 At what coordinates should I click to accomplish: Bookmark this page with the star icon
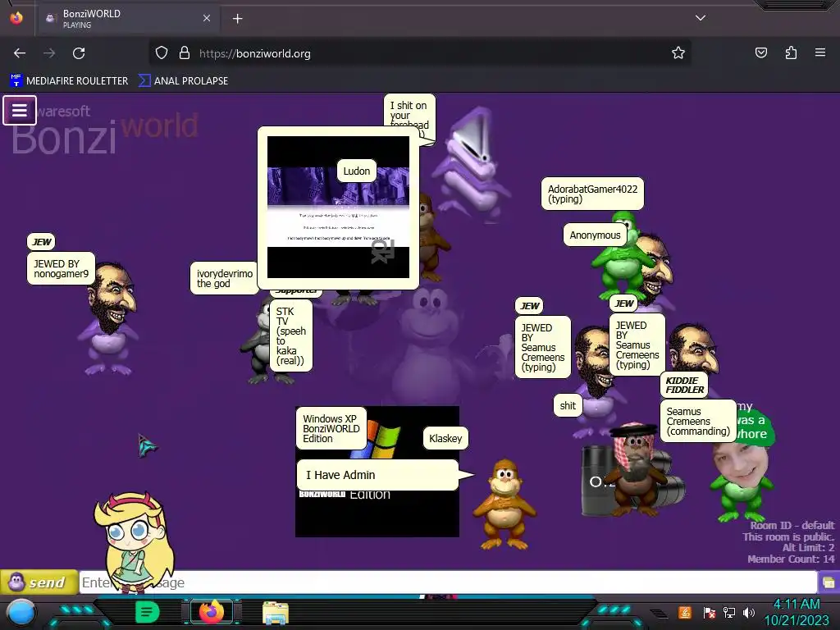click(x=678, y=53)
